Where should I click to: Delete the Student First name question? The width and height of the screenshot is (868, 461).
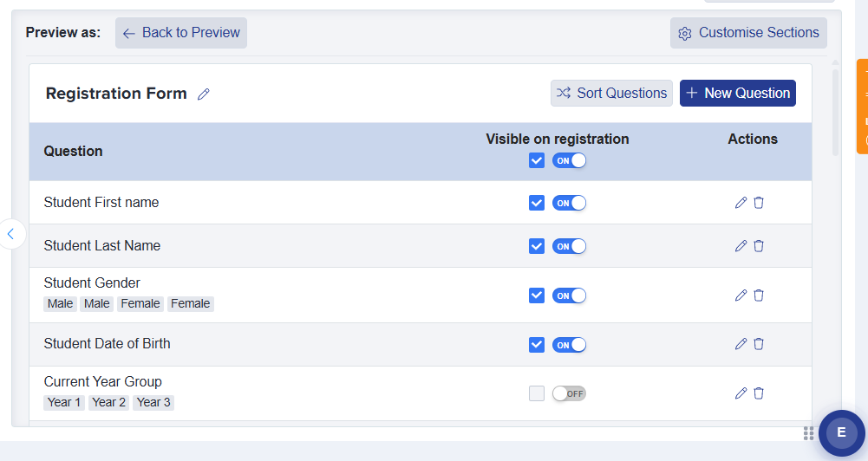pos(759,203)
